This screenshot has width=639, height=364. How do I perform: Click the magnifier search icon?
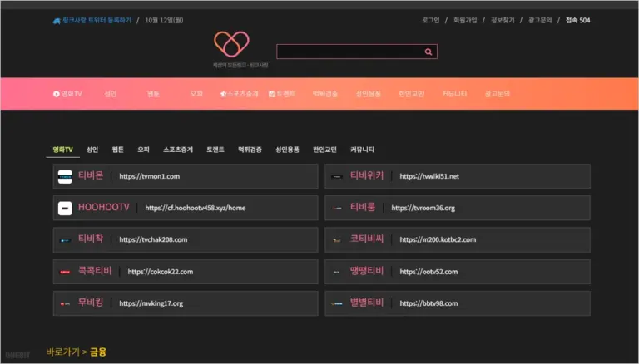click(x=428, y=52)
